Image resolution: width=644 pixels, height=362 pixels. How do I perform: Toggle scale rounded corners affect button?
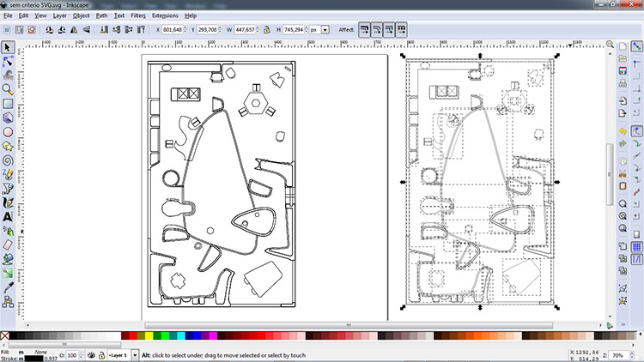pos(377,29)
